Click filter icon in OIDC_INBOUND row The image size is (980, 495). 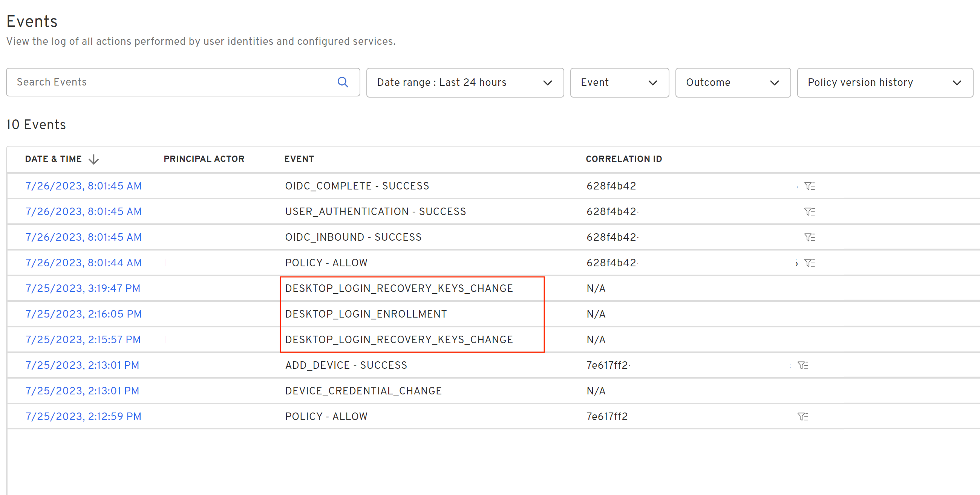point(809,237)
